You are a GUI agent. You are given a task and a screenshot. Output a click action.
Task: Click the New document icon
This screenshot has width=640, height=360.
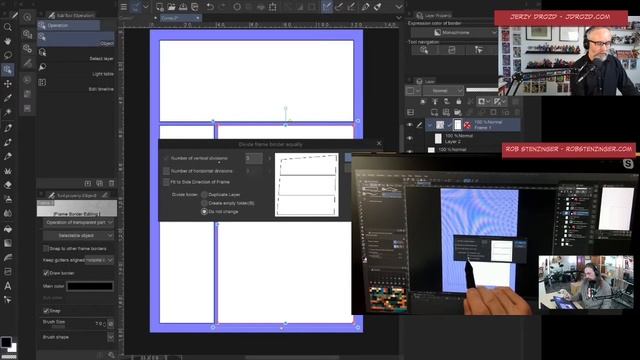(159, 7)
